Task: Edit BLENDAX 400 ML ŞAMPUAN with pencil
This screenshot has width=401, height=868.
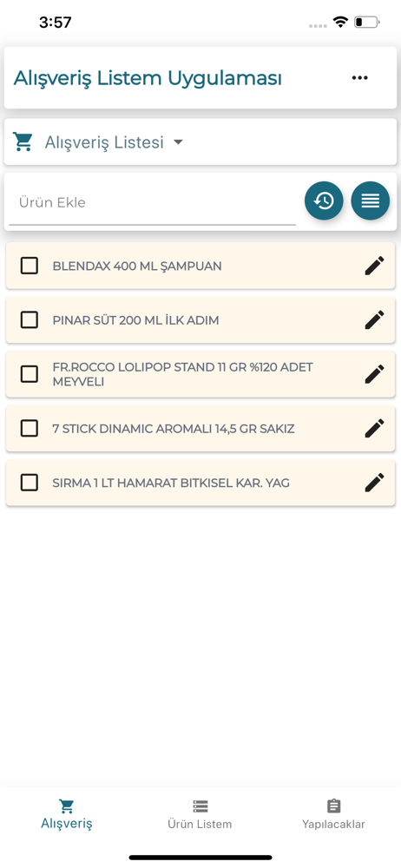Action: (374, 266)
